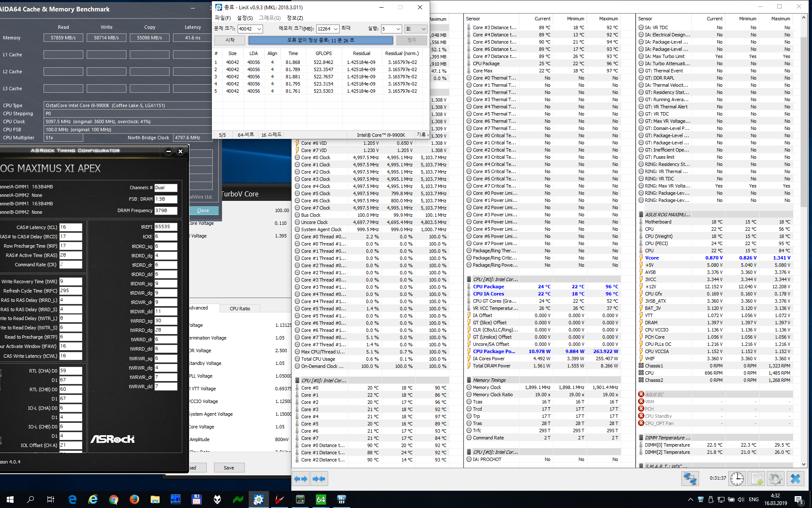Open the problem size 40042 dropdown
The height and width of the screenshot is (508, 812).
tap(259, 29)
